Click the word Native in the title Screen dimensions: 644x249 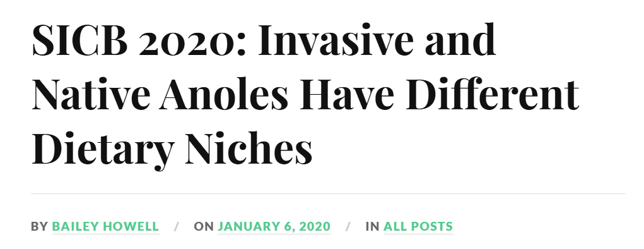click(91, 95)
